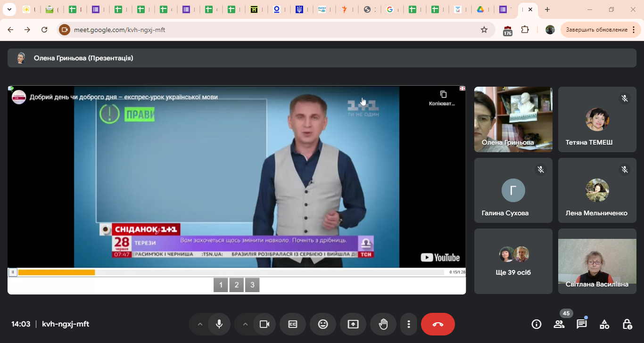
Task: Open the three-dot more options menu
Action: tap(409, 324)
